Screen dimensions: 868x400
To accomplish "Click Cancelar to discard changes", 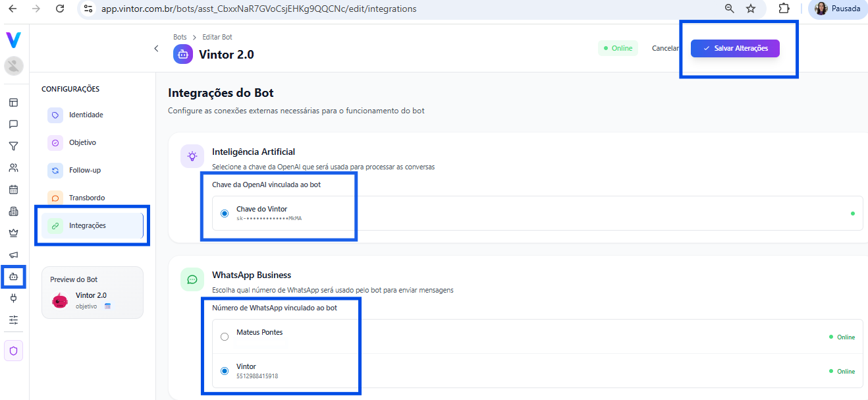I will click(665, 48).
